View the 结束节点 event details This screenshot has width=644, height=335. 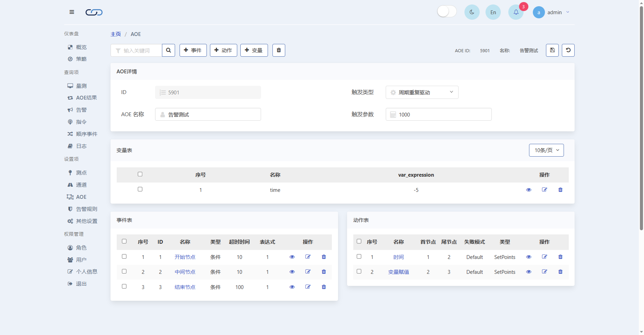coord(292,287)
